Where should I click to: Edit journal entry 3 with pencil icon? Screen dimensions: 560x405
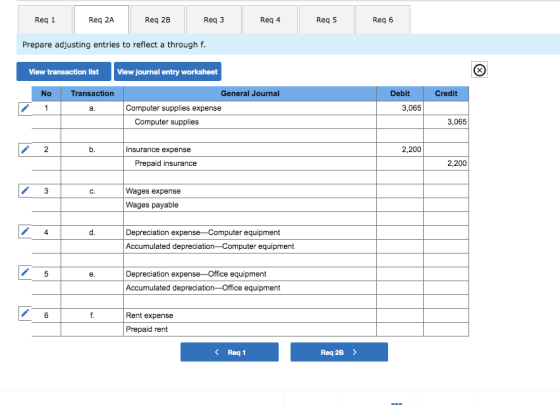25,191
